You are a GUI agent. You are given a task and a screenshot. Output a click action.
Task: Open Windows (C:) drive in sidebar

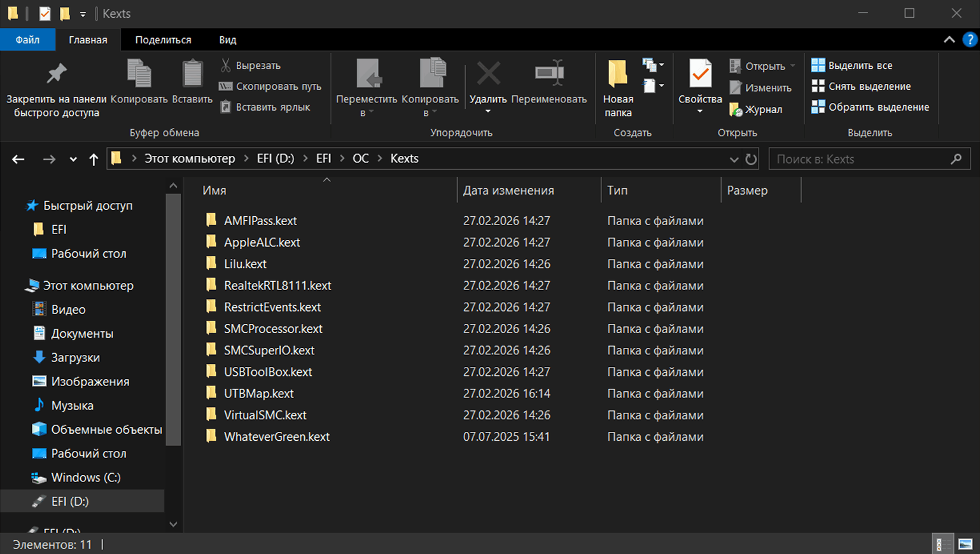coord(85,478)
